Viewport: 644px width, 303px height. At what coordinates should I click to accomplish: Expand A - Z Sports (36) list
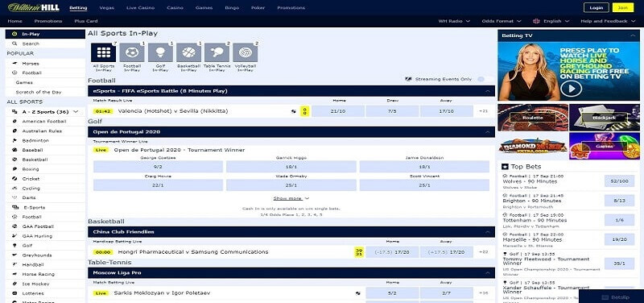click(x=76, y=112)
